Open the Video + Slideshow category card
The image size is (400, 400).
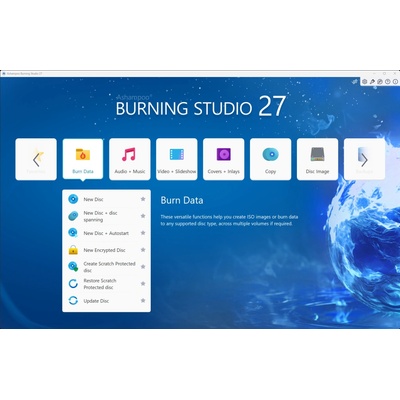[x=177, y=159]
